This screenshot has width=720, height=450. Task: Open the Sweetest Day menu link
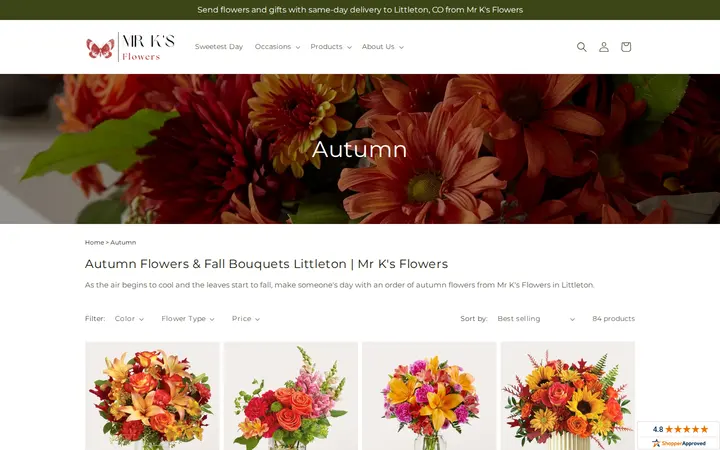pos(219,47)
